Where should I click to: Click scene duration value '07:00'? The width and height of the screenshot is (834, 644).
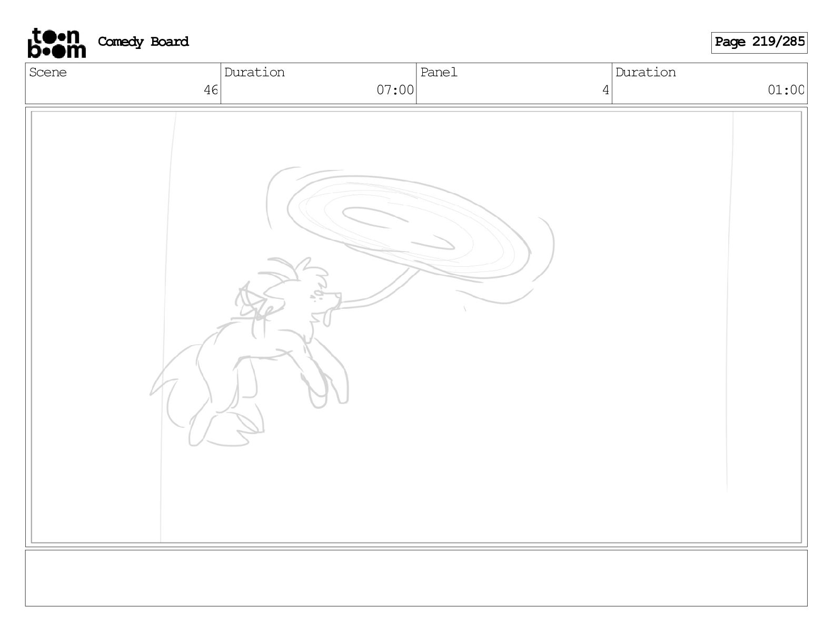pos(395,90)
